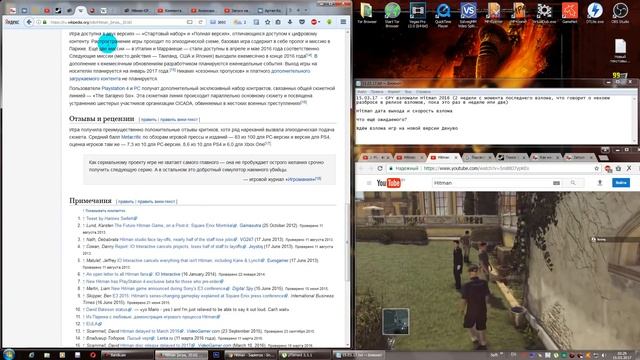Open on-screen keyboard icon in YouTube search

[x=556, y=183]
